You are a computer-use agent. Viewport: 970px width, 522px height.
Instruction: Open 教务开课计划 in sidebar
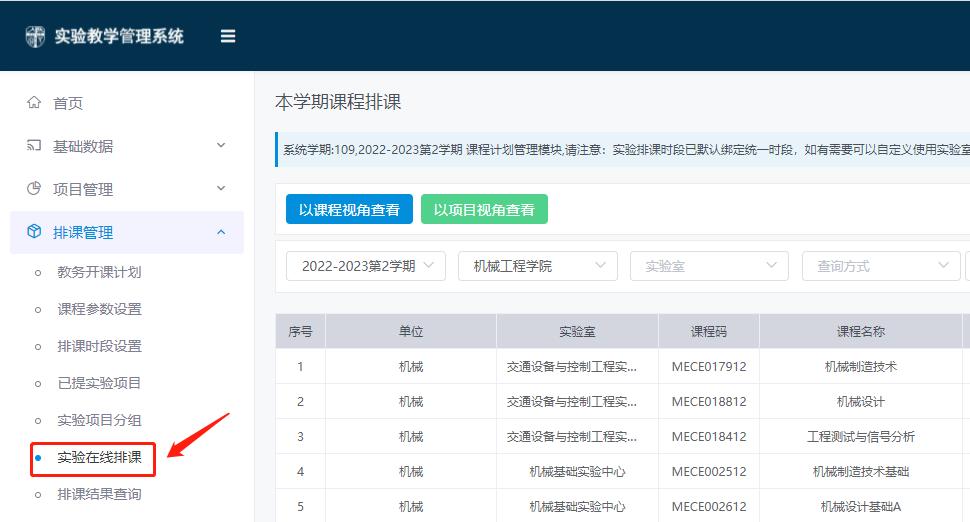pos(99,272)
